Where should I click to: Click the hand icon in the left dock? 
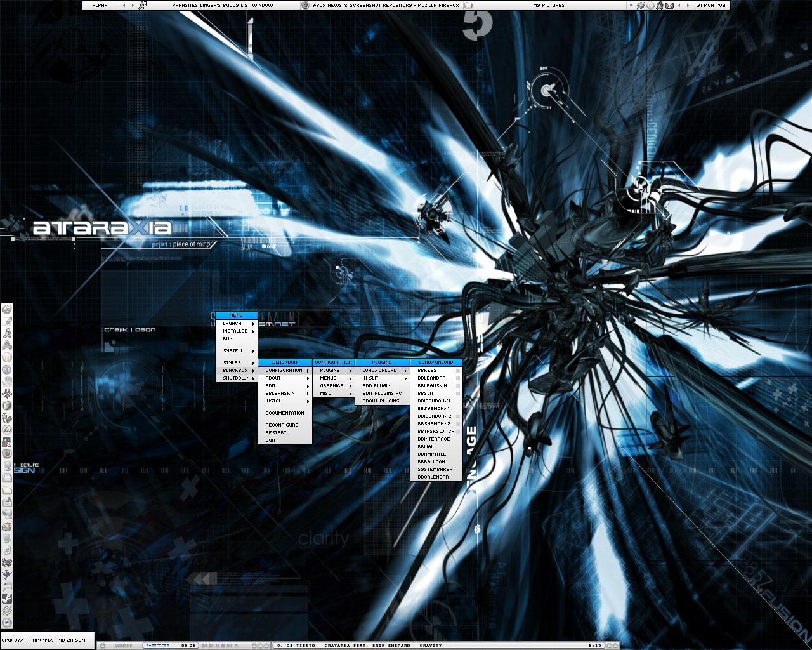(x=6, y=380)
